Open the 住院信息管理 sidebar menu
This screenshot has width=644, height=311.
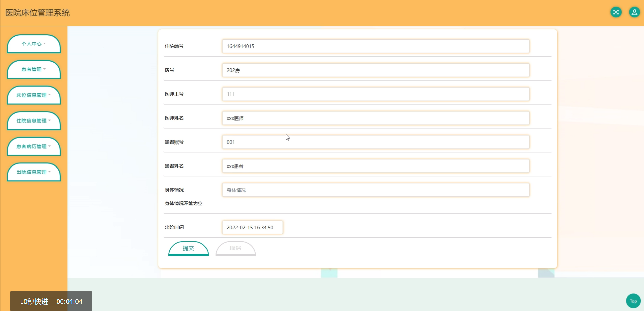(x=34, y=121)
